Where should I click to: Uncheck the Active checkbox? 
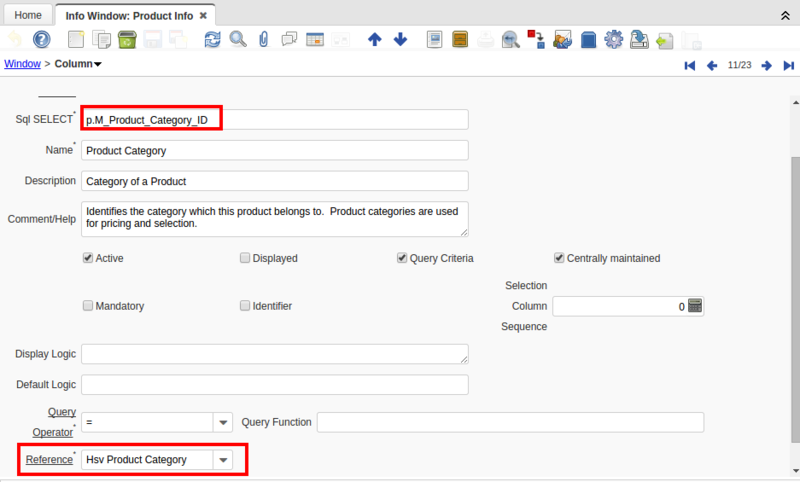(x=88, y=258)
